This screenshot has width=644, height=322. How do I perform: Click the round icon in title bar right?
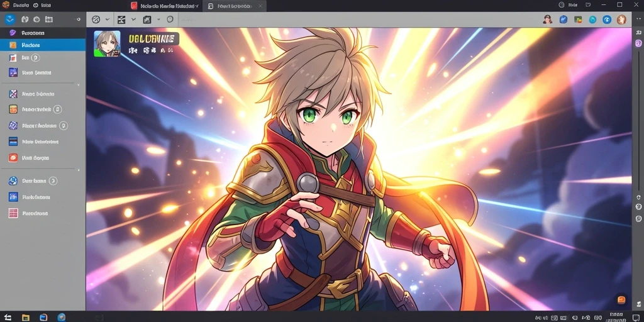click(562, 5)
